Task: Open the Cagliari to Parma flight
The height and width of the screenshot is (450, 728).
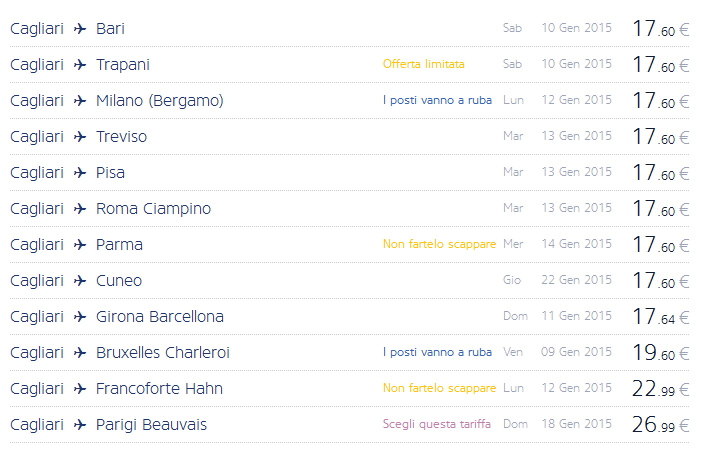Action: click(x=119, y=245)
